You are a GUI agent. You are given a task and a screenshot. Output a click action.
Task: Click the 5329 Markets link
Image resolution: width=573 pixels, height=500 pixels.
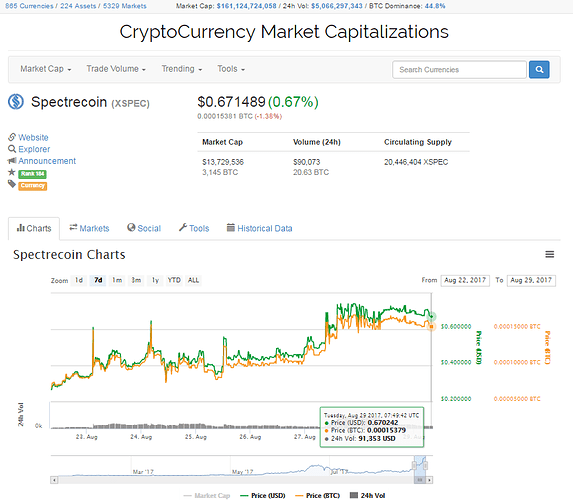coord(125,6)
